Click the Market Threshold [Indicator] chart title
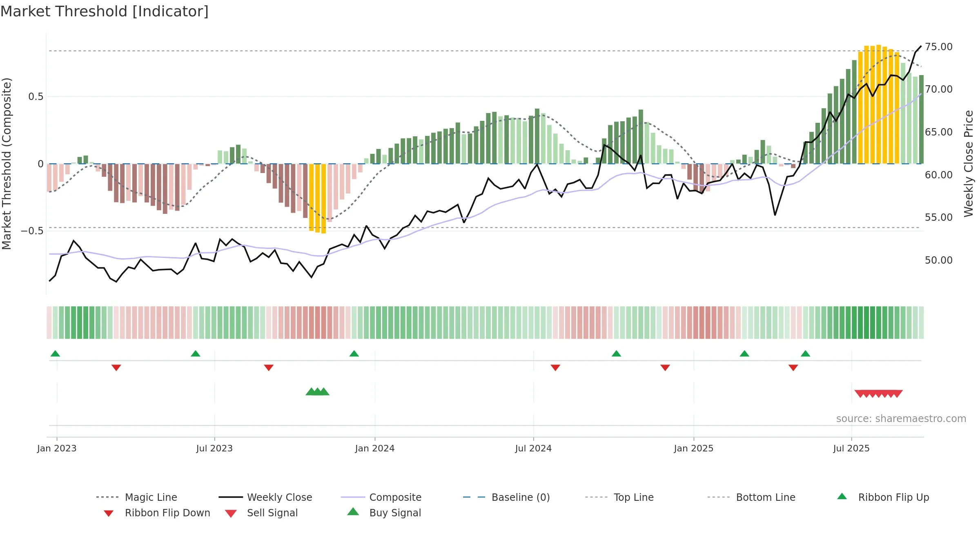 [105, 11]
